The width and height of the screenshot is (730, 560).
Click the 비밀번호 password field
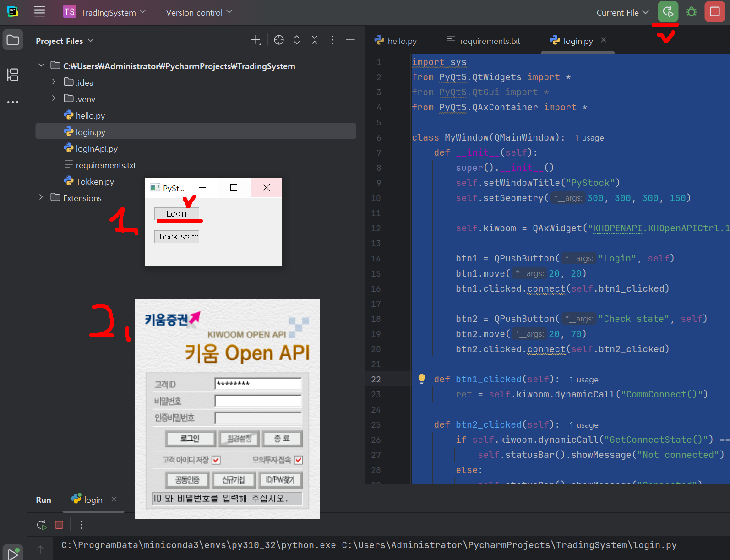(x=258, y=401)
